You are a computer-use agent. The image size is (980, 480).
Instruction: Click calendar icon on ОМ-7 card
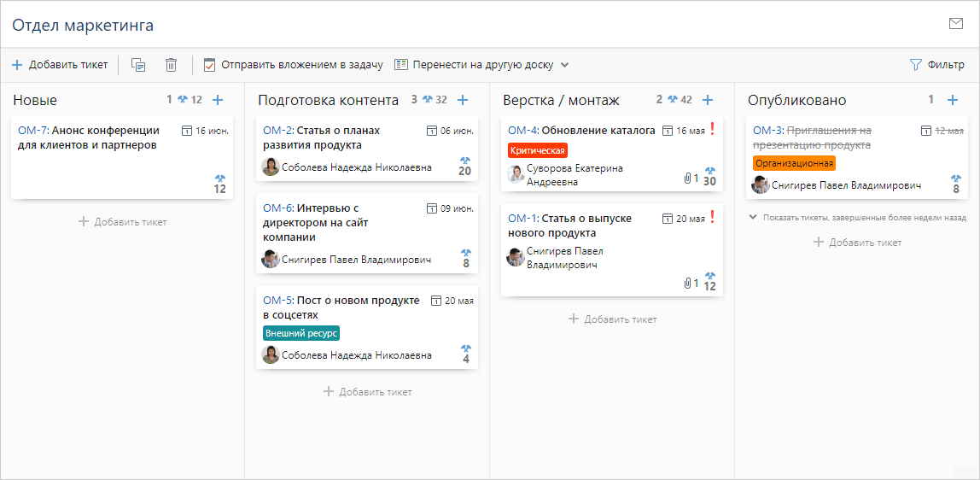pos(186,131)
